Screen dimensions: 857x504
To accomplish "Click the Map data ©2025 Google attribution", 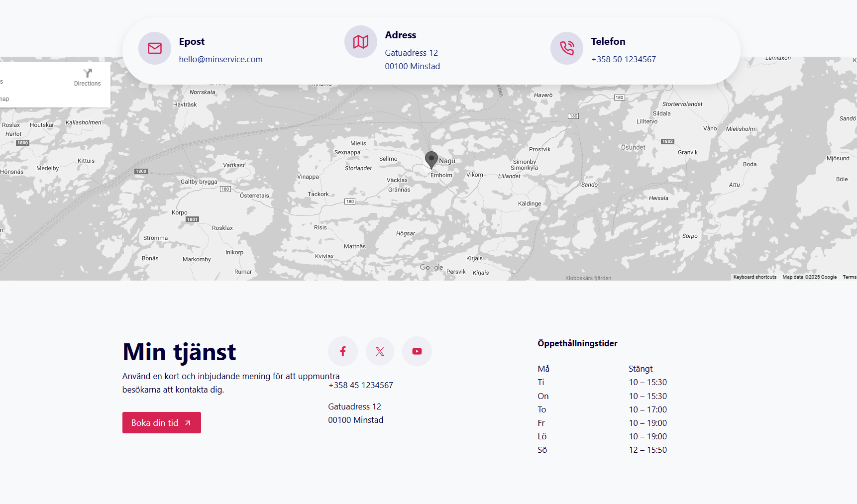I will (x=809, y=277).
